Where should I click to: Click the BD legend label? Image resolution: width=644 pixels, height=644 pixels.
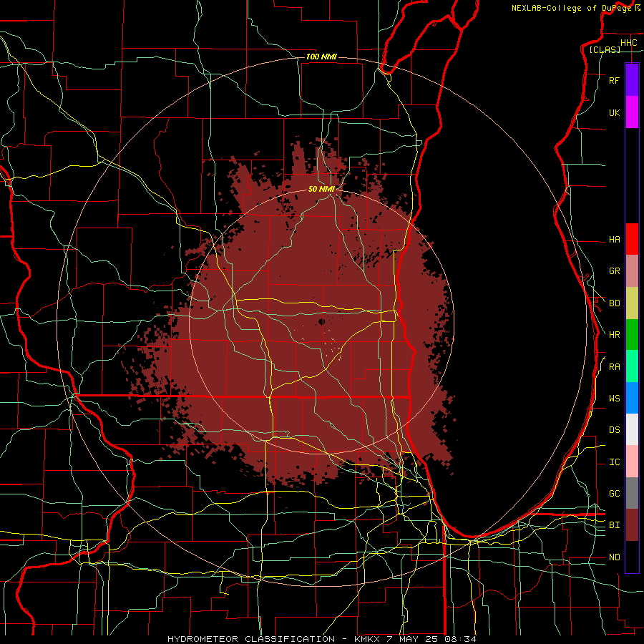614,303
